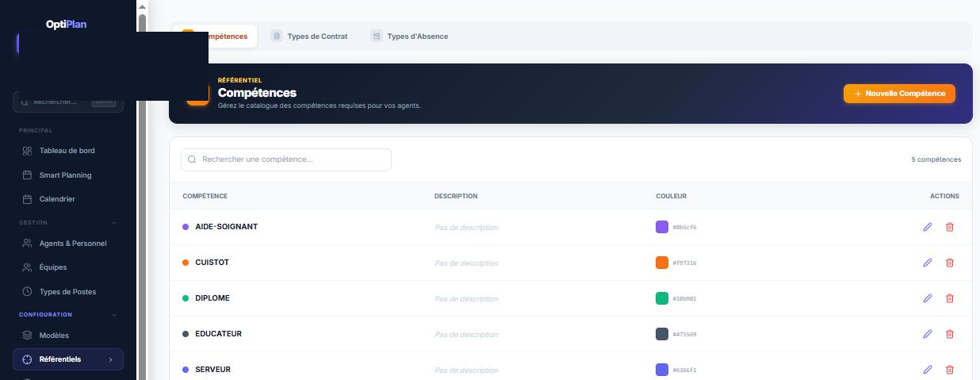The width and height of the screenshot is (980, 380).
Task: Delete the AIDE-SOIGNANT competence row
Action: [x=950, y=227]
